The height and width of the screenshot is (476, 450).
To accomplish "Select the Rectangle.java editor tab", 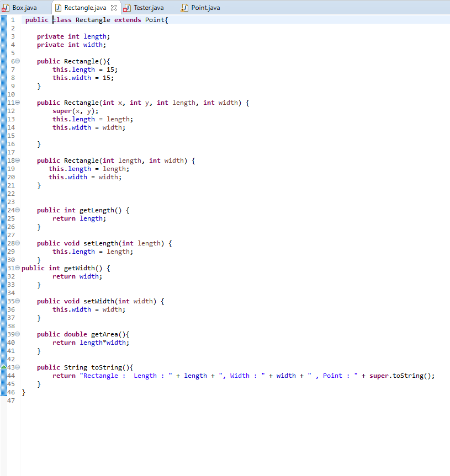I will 86,8.
